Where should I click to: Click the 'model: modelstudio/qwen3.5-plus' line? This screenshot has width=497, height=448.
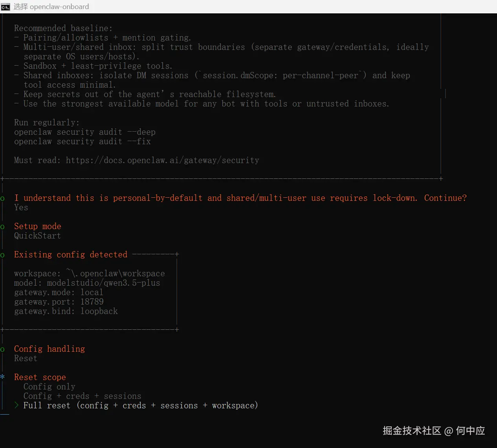(x=87, y=283)
